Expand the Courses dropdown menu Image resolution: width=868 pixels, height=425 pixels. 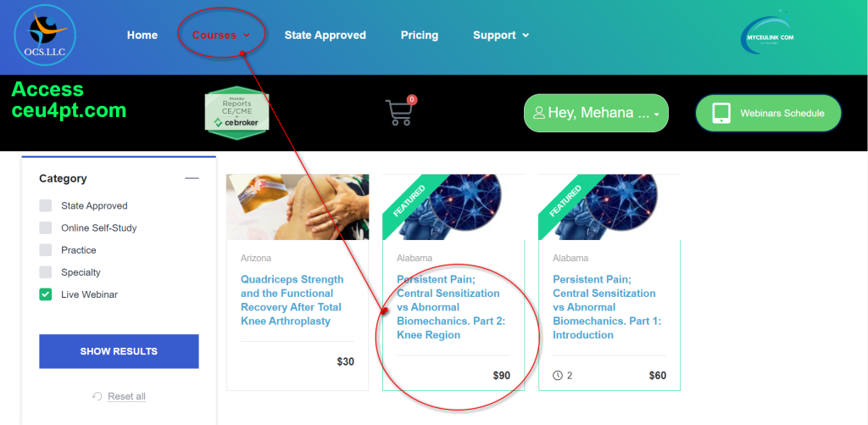coord(221,35)
